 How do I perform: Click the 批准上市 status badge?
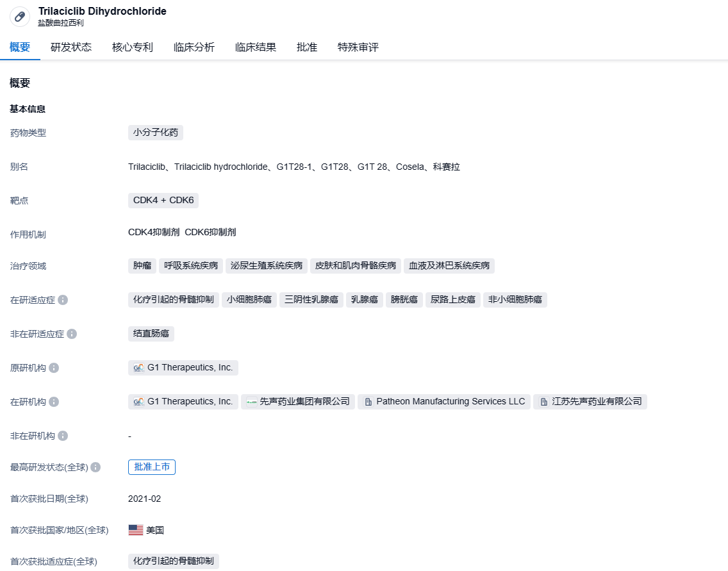(152, 467)
